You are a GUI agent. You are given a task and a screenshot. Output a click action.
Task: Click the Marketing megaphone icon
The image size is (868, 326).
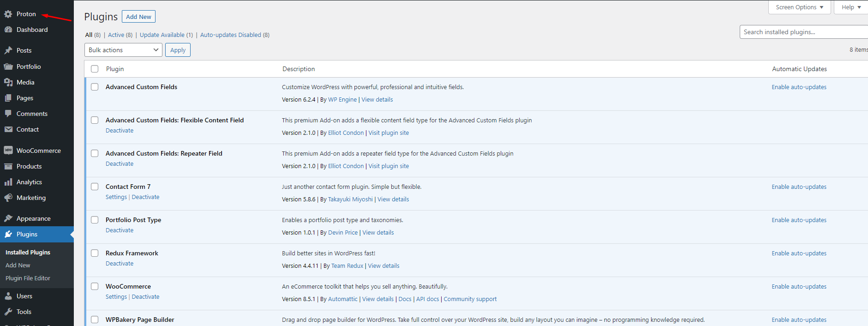pyautogui.click(x=8, y=198)
